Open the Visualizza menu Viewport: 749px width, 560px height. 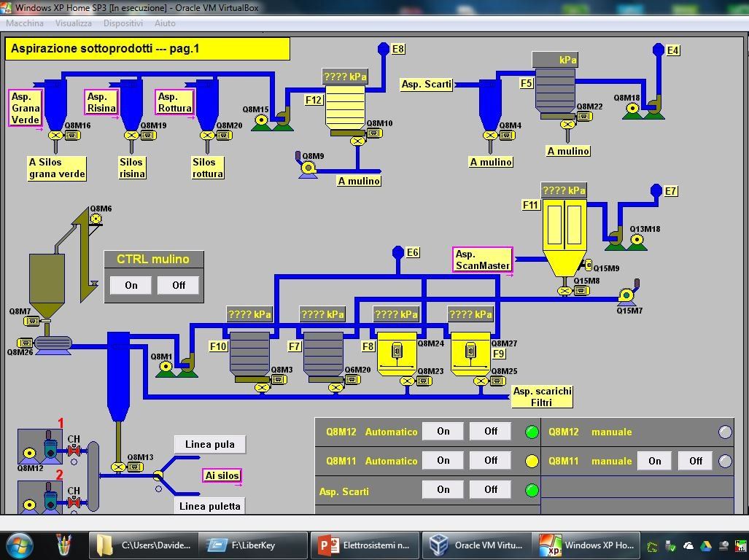(x=73, y=23)
